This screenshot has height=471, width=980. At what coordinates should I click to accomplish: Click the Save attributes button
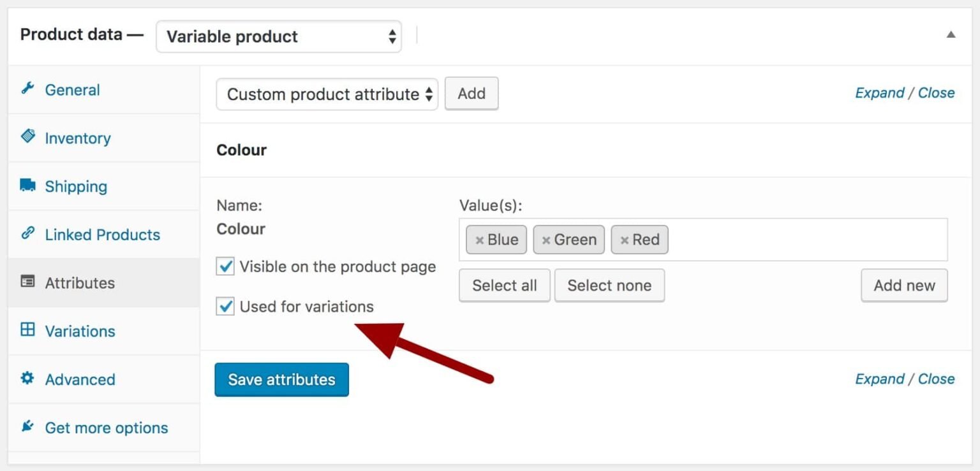pyautogui.click(x=281, y=379)
